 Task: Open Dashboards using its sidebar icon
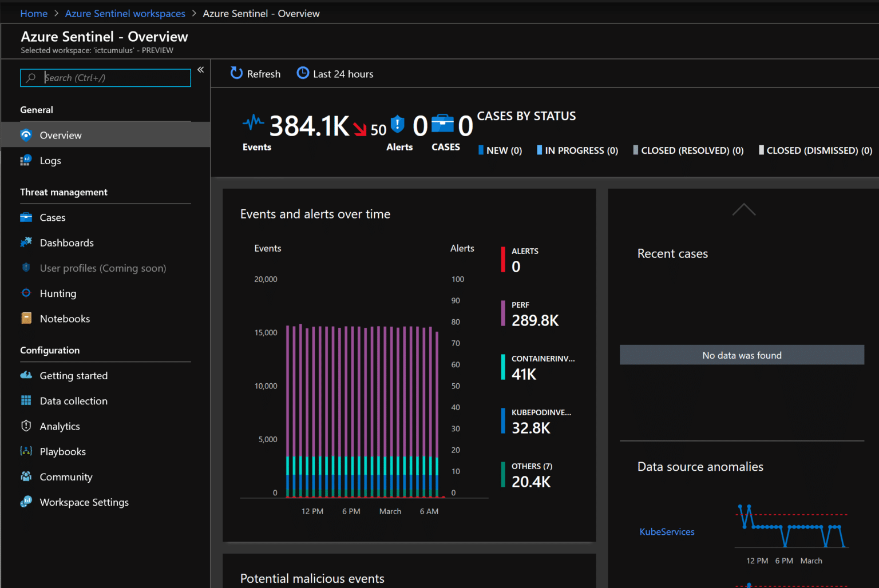(x=26, y=243)
